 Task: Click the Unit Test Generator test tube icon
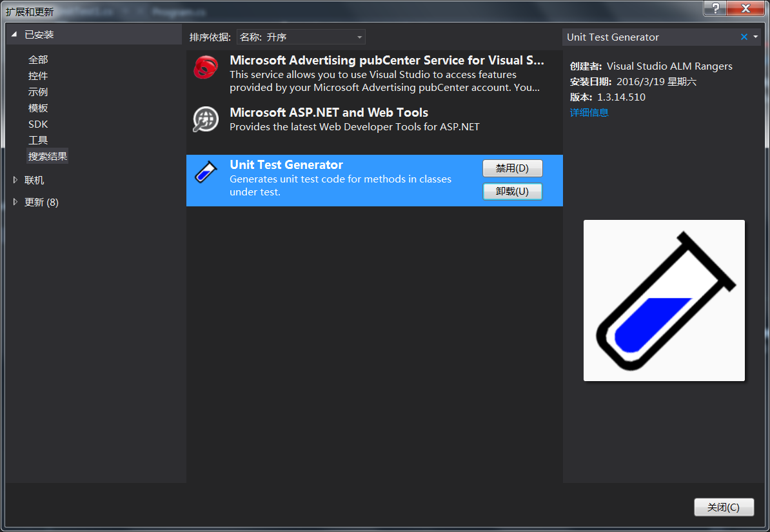coord(206,172)
